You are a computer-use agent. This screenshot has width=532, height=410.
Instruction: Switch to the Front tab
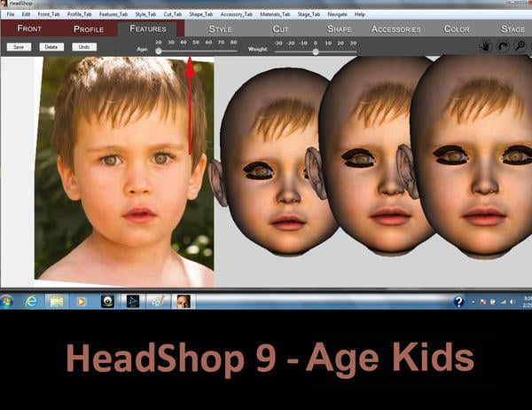pos(29,28)
